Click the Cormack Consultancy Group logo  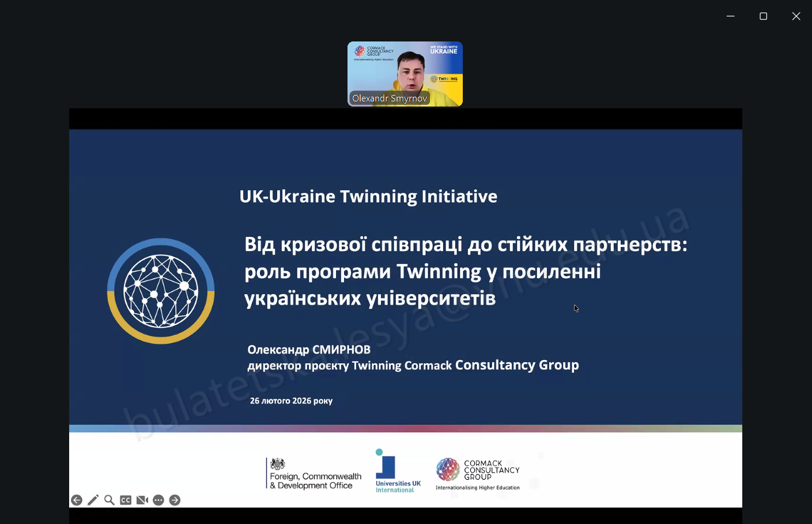click(478, 472)
